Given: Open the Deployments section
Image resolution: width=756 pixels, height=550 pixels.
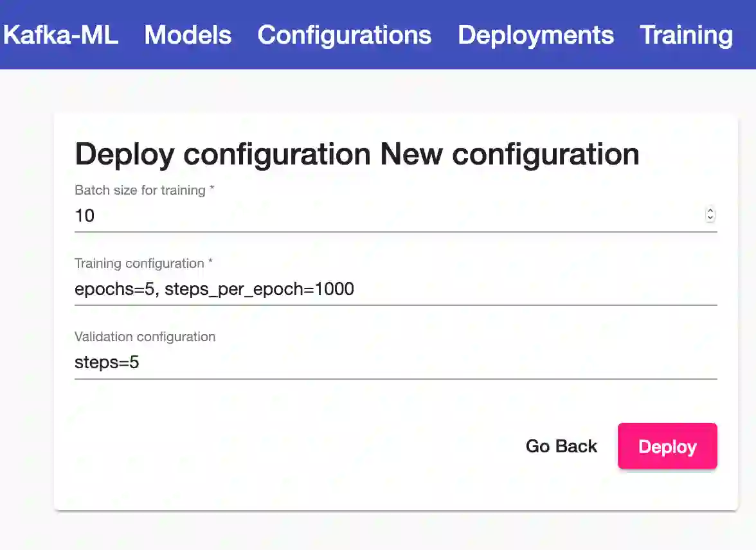Looking at the screenshot, I should click(535, 35).
